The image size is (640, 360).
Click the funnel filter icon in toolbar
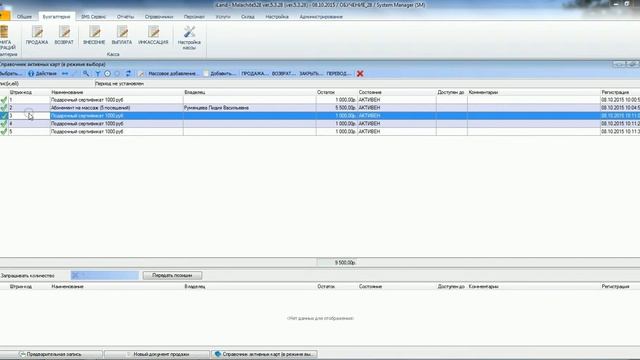point(98,74)
